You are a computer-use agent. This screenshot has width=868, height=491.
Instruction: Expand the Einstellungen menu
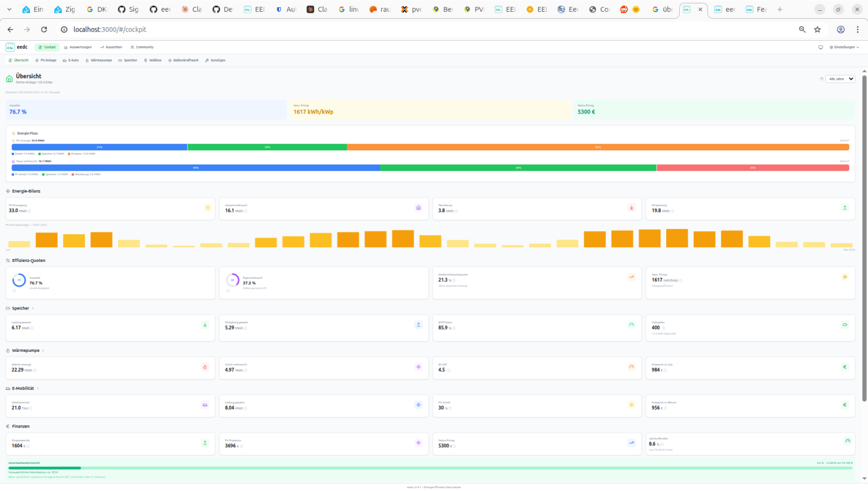844,48
